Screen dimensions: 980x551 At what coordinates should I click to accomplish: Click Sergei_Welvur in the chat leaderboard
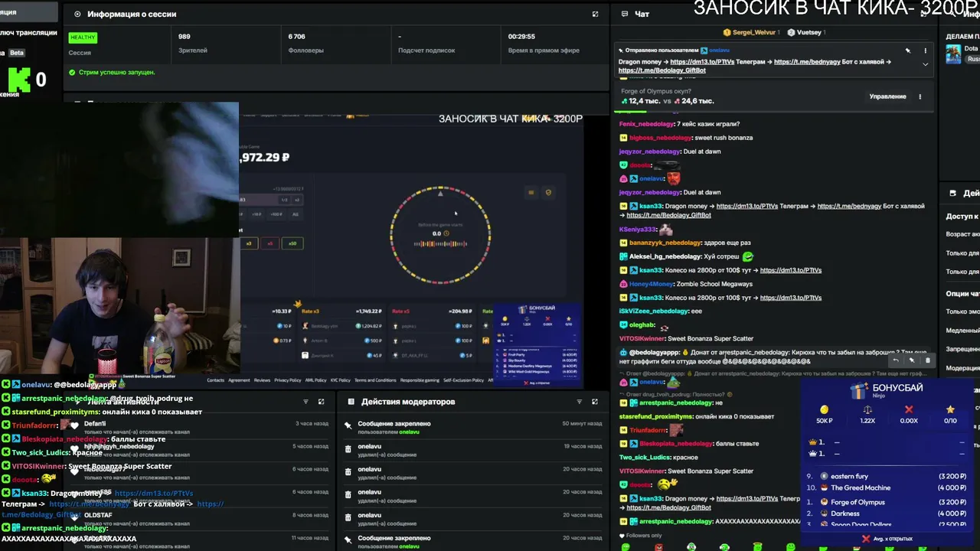click(753, 33)
